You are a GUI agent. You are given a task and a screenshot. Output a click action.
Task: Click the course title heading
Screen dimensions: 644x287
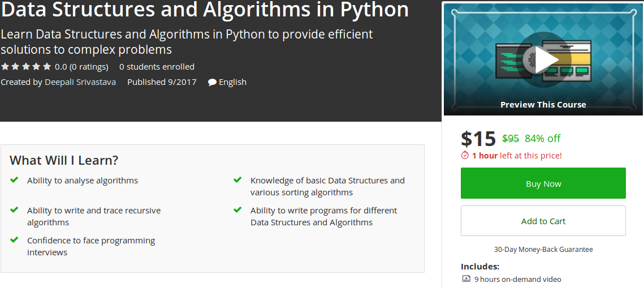[x=205, y=10]
